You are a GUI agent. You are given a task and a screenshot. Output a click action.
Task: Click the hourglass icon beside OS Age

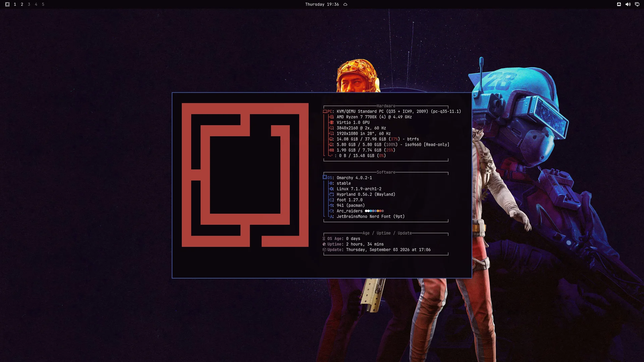324,239
